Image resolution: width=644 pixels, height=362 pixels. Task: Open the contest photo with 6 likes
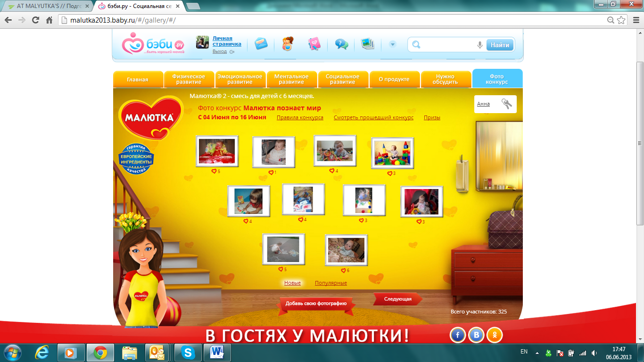coord(346,250)
